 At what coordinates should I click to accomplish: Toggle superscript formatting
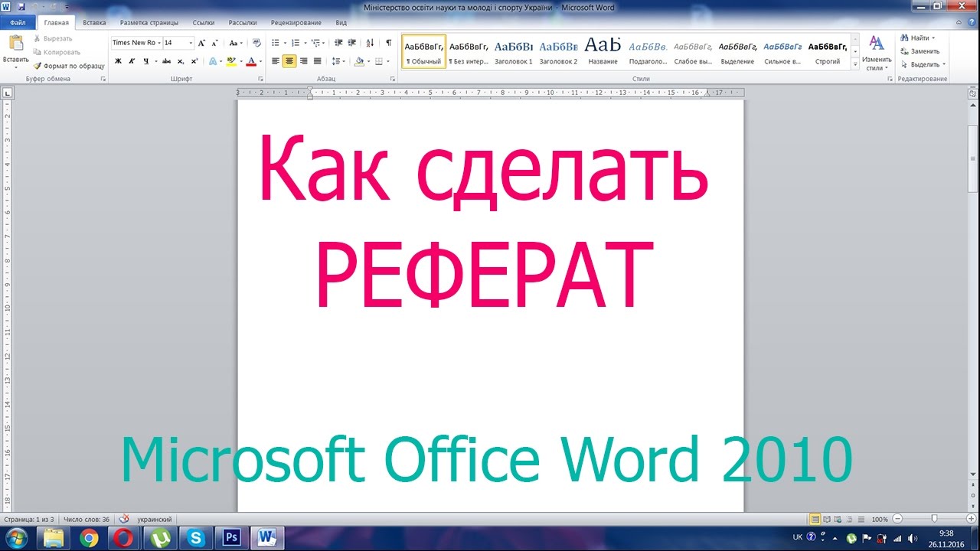tap(194, 61)
